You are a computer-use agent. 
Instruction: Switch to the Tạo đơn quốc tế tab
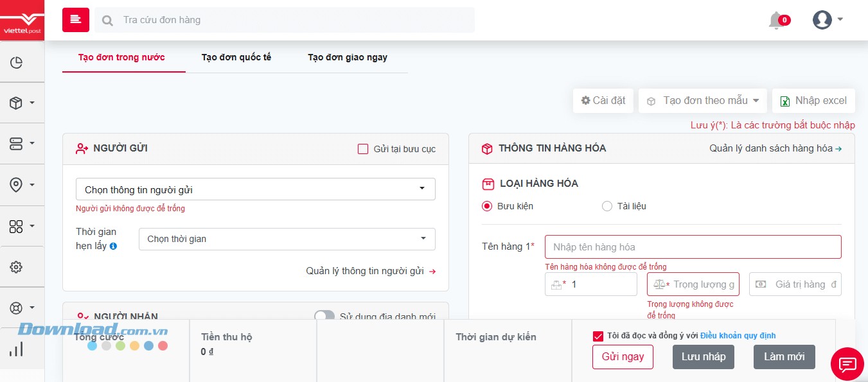pyautogui.click(x=236, y=57)
